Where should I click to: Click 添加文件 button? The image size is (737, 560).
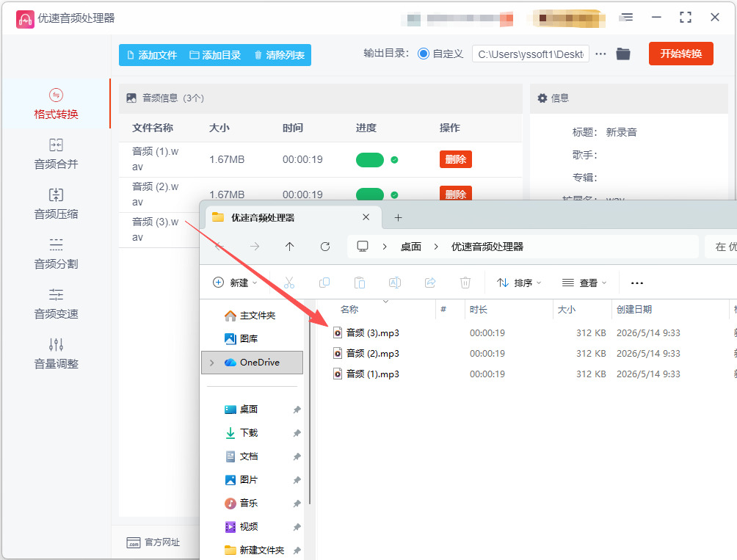point(152,55)
